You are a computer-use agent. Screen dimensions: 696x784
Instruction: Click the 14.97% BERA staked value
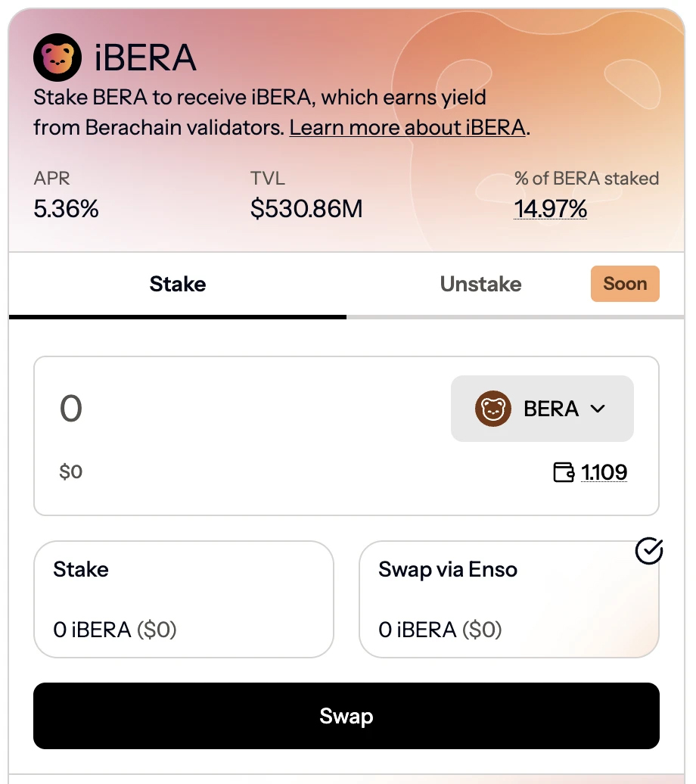click(551, 208)
